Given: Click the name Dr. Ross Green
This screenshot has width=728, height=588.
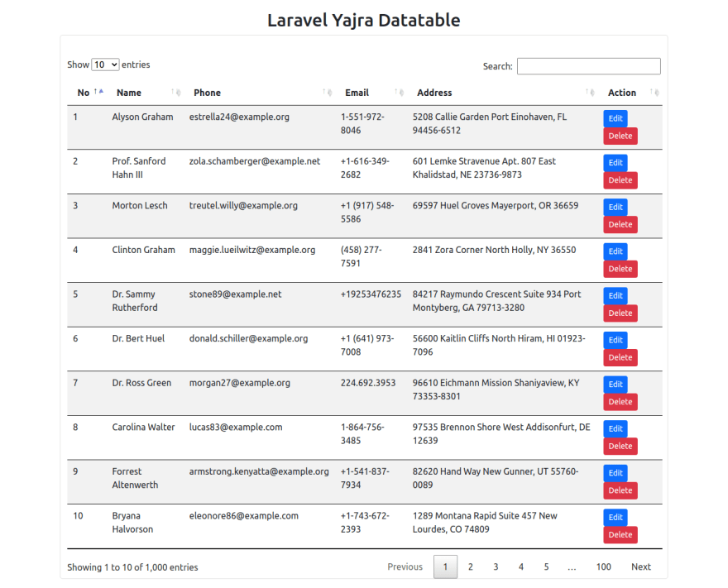Looking at the screenshot, I should [x=141, y=383].
